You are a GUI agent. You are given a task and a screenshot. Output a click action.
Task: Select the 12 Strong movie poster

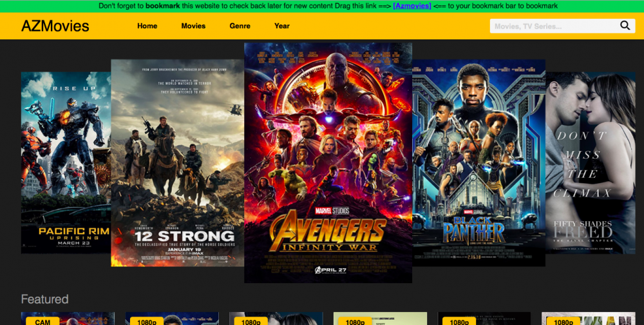click(176, 162)
